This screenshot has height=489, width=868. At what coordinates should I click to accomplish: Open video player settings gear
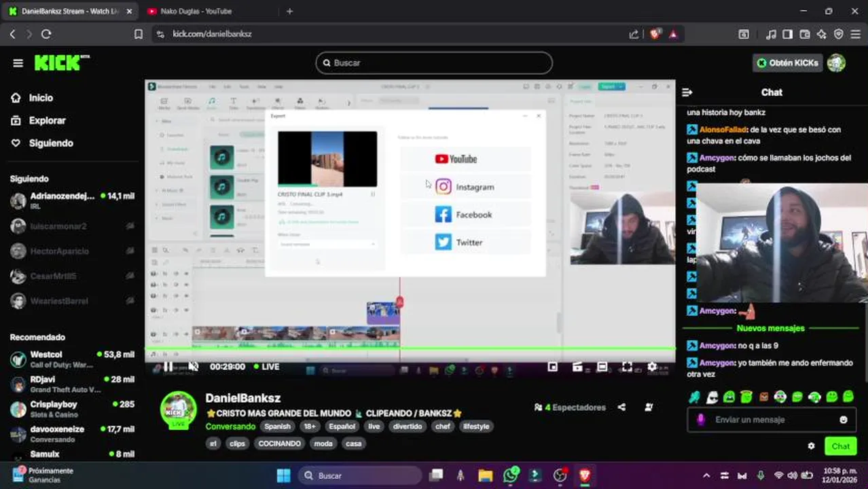[x=652, y=367]
